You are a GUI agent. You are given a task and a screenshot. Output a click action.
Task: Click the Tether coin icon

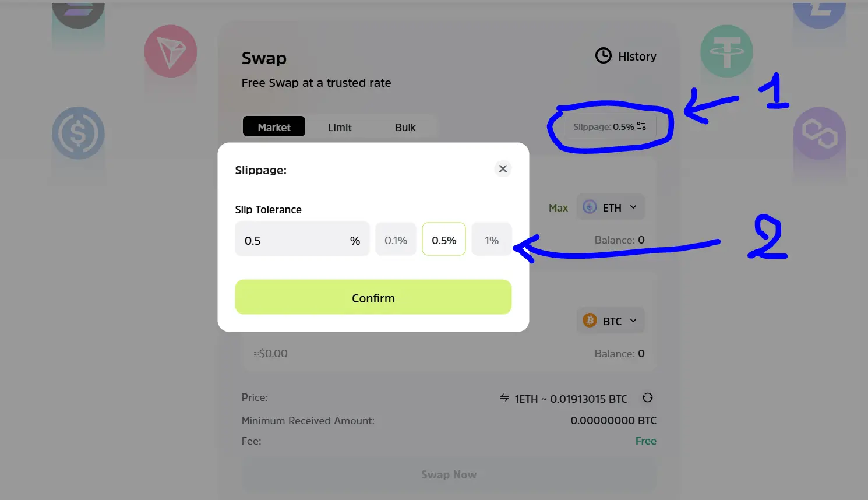click(726, 51)
